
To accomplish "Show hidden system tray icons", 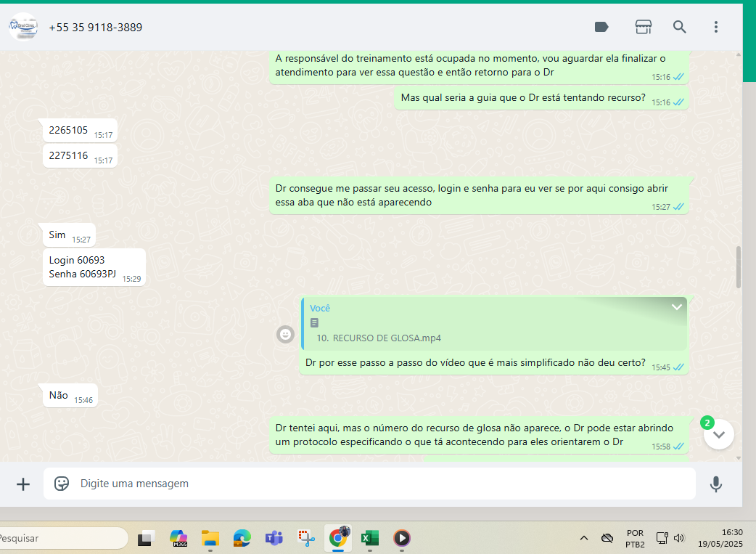I will [584, 538].
